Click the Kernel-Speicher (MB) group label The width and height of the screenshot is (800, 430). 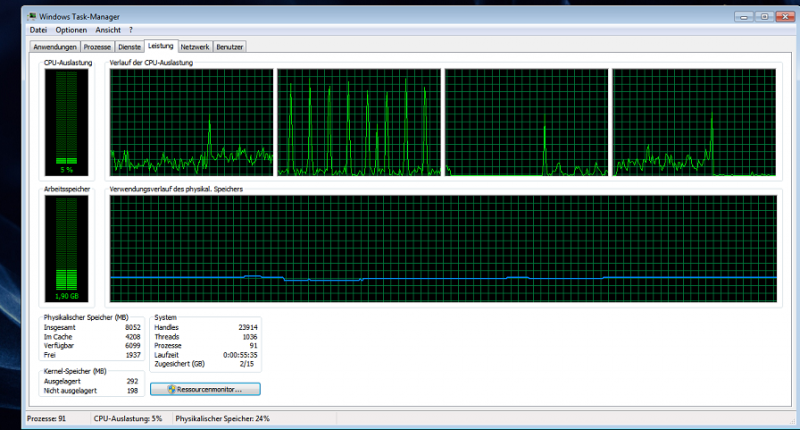coord(75,371)
